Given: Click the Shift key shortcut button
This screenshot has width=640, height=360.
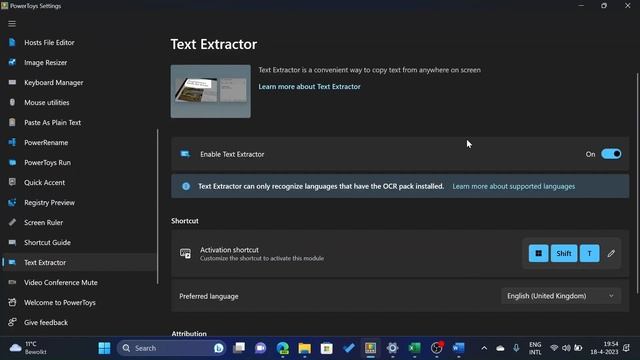Looking at the screenshot, I should pyautogui.click(x=564, y=253).
